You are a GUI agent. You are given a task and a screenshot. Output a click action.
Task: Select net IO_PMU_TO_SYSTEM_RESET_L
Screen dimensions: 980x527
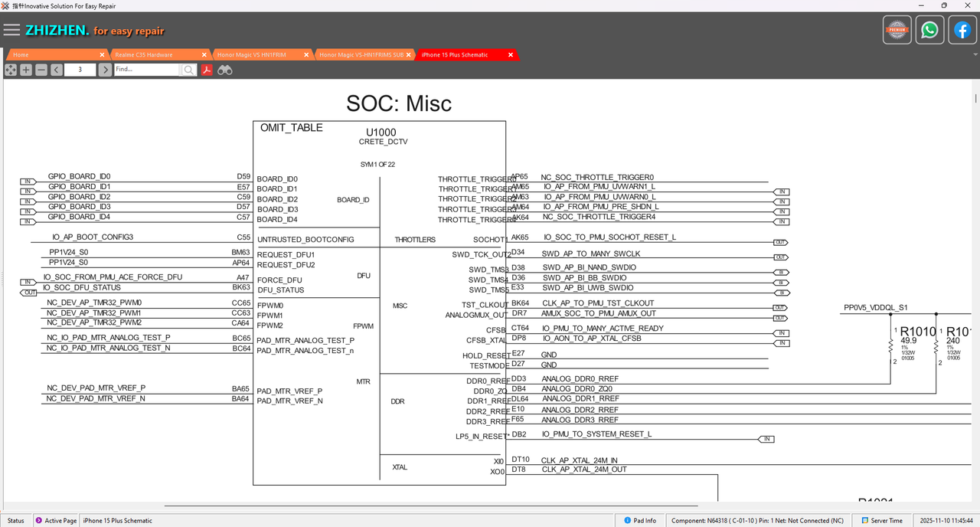coord(597,434)
